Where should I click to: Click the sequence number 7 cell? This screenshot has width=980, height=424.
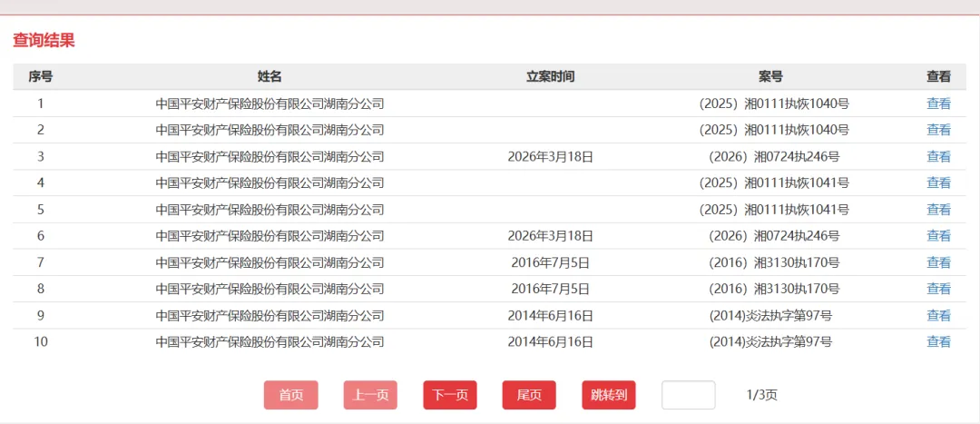pyautogui.click(x=40, y=262)
